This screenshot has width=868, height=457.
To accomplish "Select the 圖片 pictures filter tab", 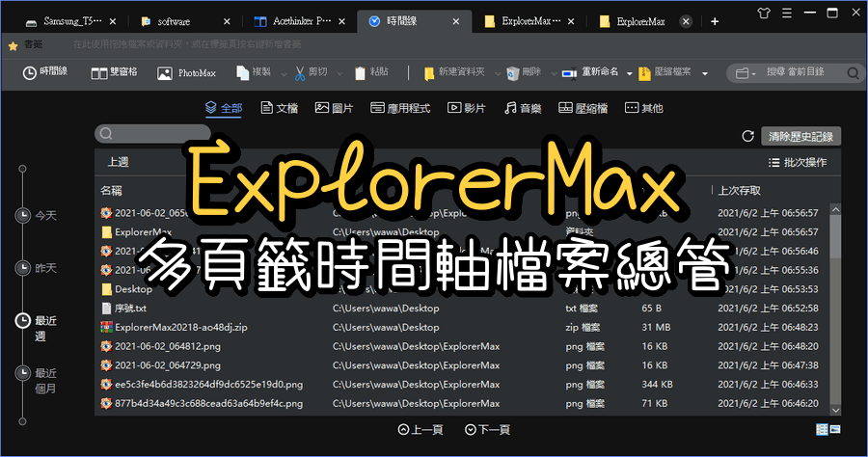I will (334, 108).
